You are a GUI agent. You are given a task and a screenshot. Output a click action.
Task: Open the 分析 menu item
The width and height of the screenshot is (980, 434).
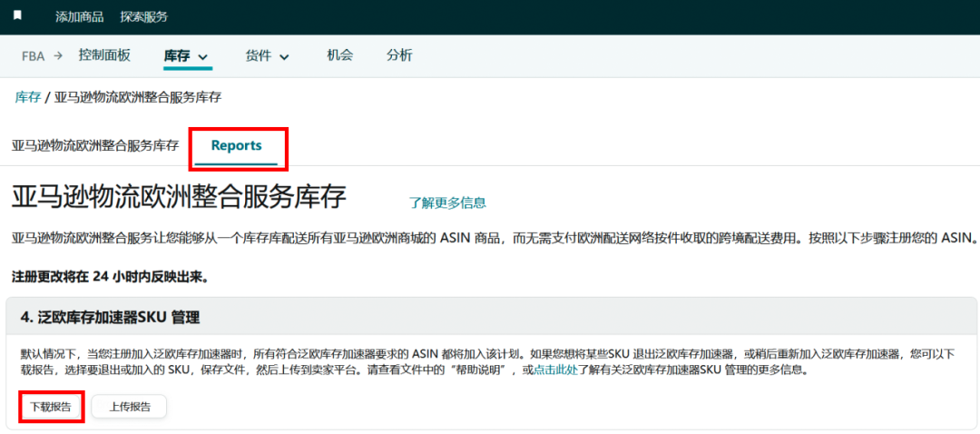(x=399, y=55)
